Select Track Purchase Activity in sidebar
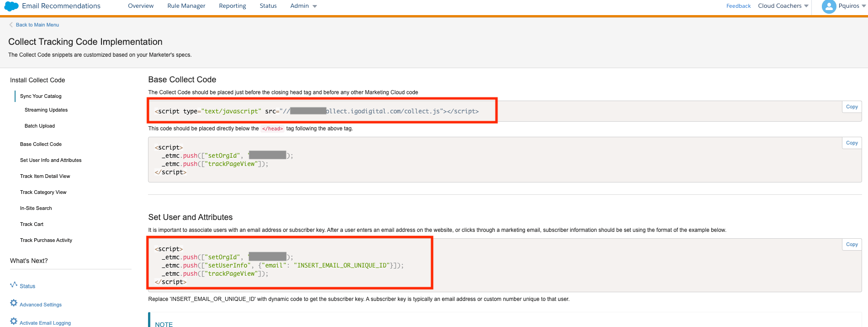Screen dimensions: 868x327 pos(46,240)
